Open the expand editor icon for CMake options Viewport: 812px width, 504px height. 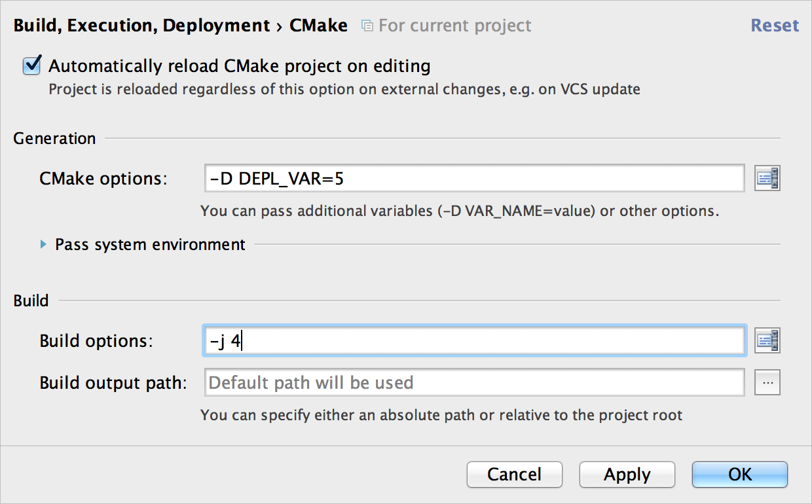767,178
